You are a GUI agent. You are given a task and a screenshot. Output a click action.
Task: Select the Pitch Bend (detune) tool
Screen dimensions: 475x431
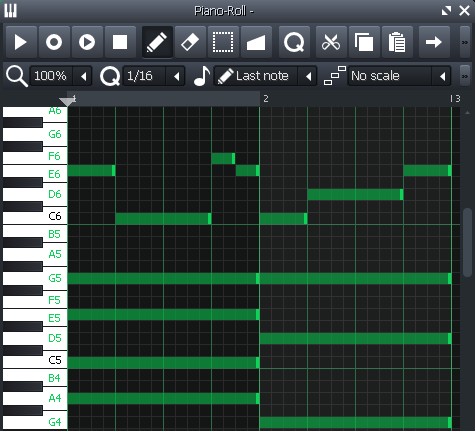point(256,42)
